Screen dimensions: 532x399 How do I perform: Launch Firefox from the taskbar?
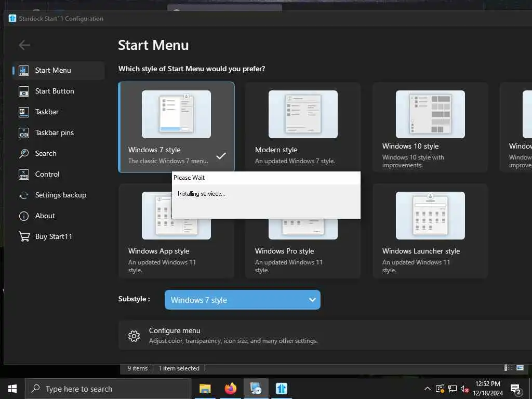(230, 389)
